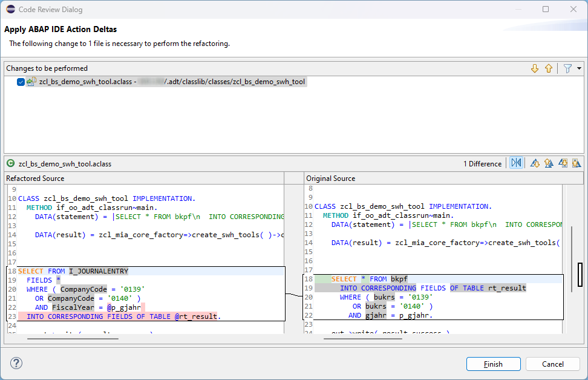588x380 pixels.
Task: Click 'bkpf' on original line 18
Action: point(399,279)
